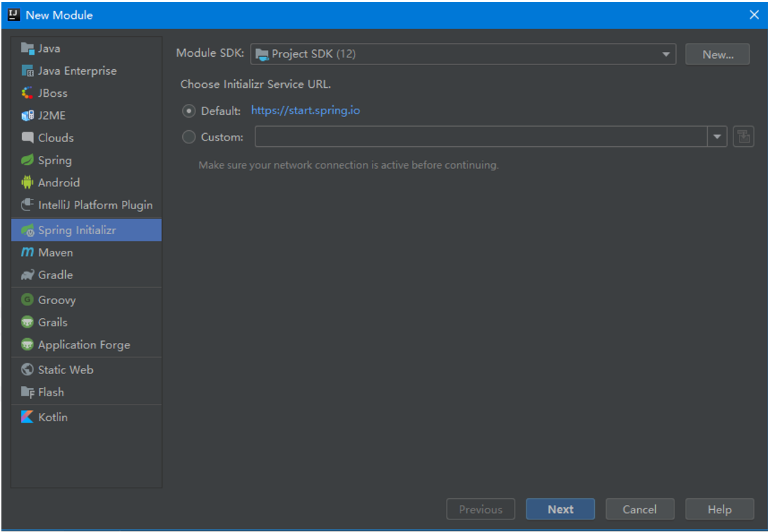This screenshot has width=768, height=532.
Task: Choose Spring module type
Action: tap(86, 160)
